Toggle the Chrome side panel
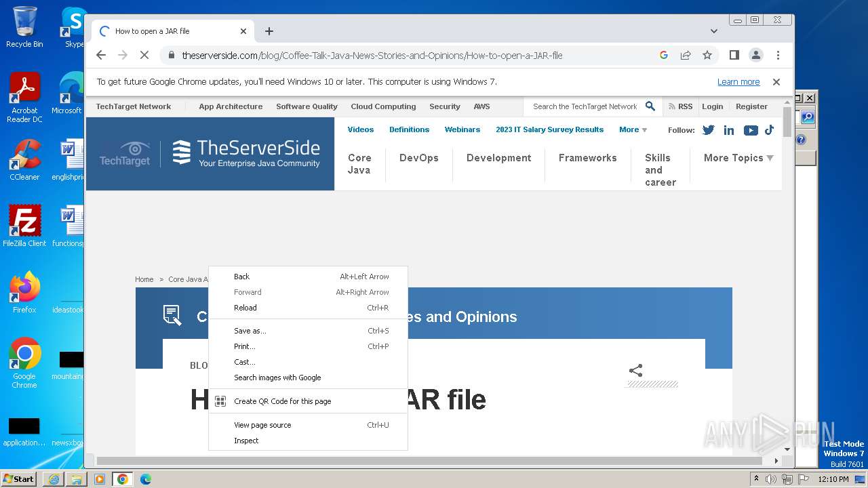 [734, 56]
